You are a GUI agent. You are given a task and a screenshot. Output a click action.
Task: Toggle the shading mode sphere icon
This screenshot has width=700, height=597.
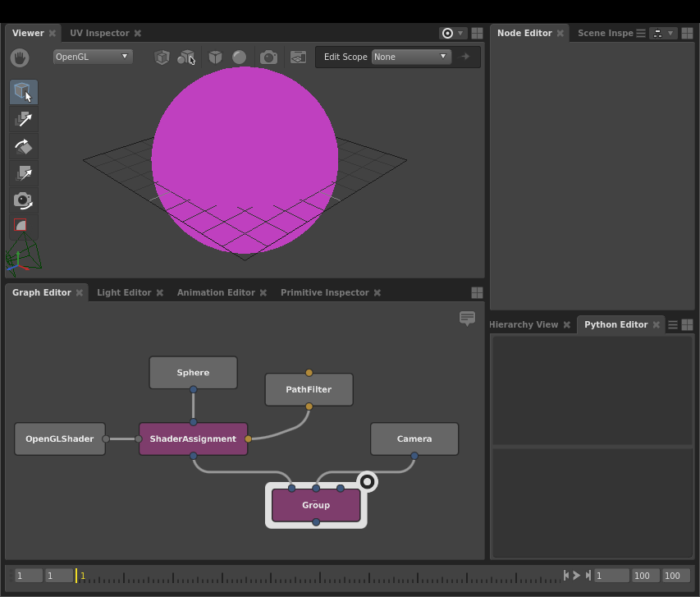239,57
